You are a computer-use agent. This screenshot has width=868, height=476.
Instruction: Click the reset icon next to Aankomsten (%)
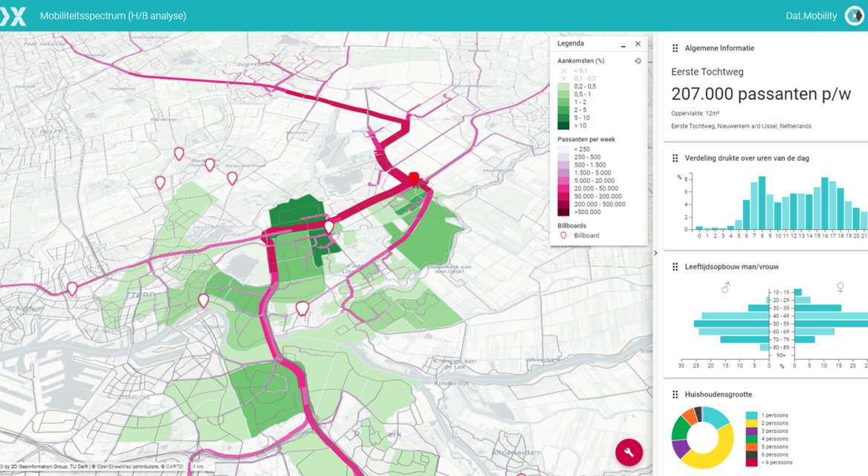point(638,61)
